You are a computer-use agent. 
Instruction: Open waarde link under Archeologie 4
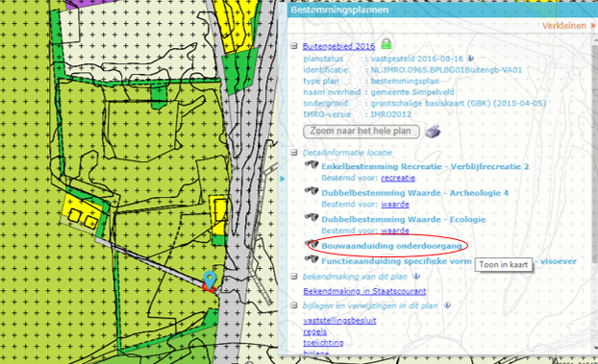tap(395, 204)
